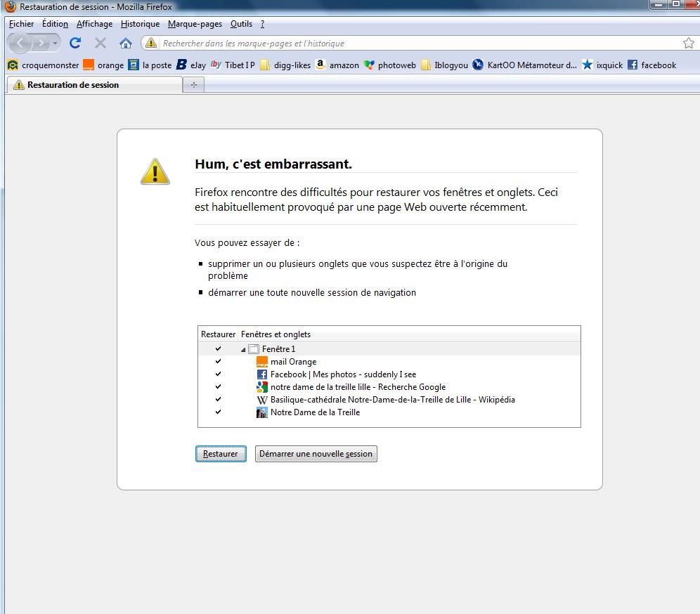Open the back/forward history dropdown arrow
Viewport: 700px width, 614px height.
click(x=56, y=44)
